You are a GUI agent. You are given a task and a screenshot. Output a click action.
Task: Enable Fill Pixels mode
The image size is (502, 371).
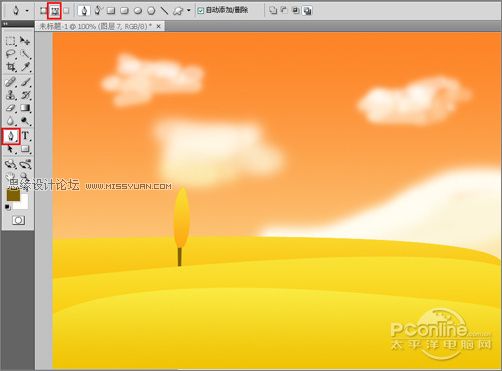click(x=66, y=11)
